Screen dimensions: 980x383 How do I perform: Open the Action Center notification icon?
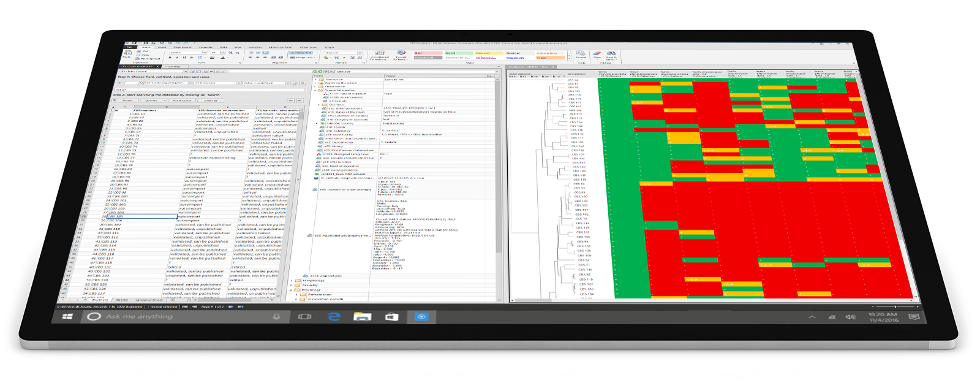pos(914,317)
